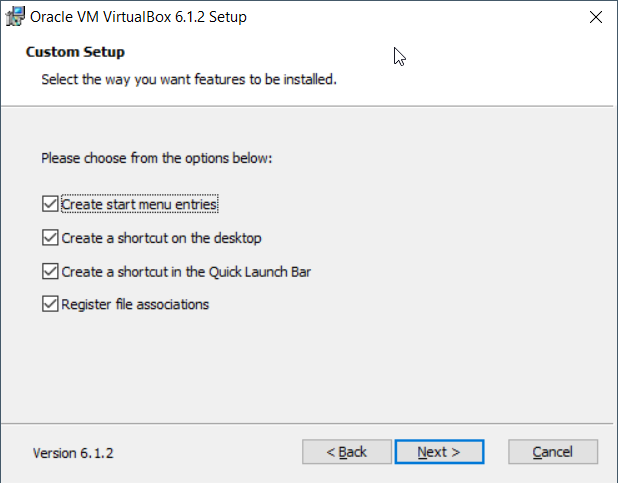The image size is (618, 483).
Task: Untick the Register file associations checkbox
Action: click(x=50, y=304)
